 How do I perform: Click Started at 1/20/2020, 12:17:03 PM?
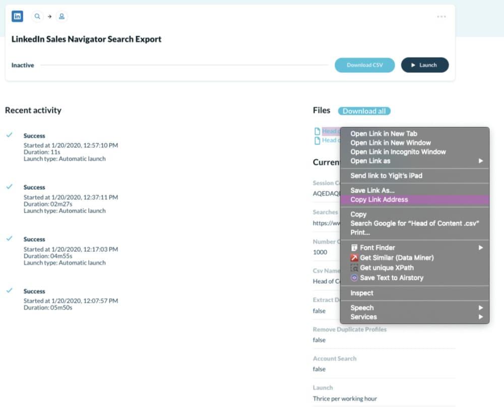(x=71, y=249)
